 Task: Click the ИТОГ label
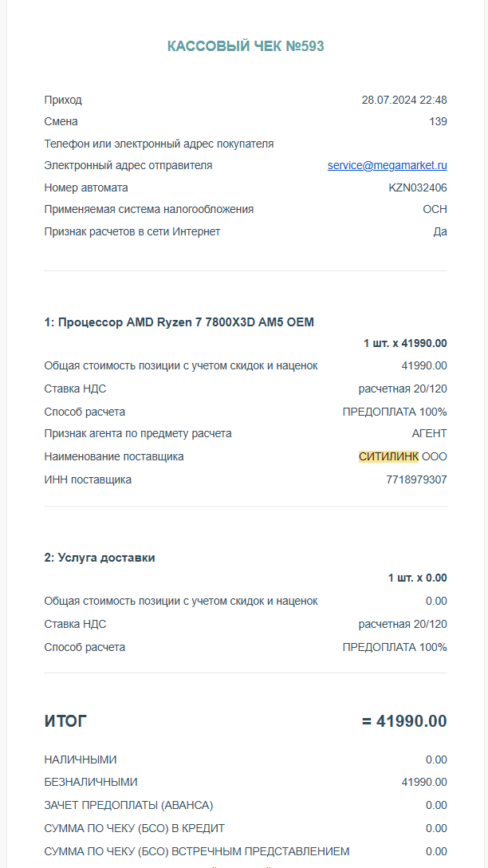(x=65, y=722)
